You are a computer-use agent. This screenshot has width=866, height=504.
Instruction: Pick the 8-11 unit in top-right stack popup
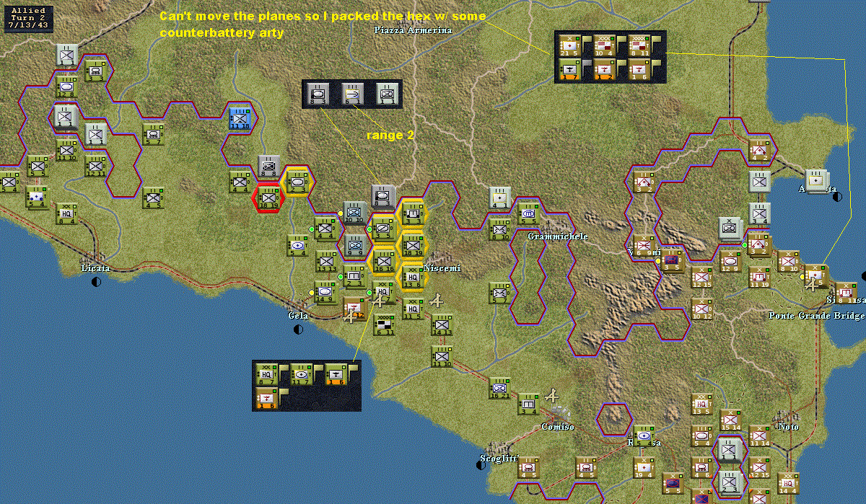pos(639,45)
